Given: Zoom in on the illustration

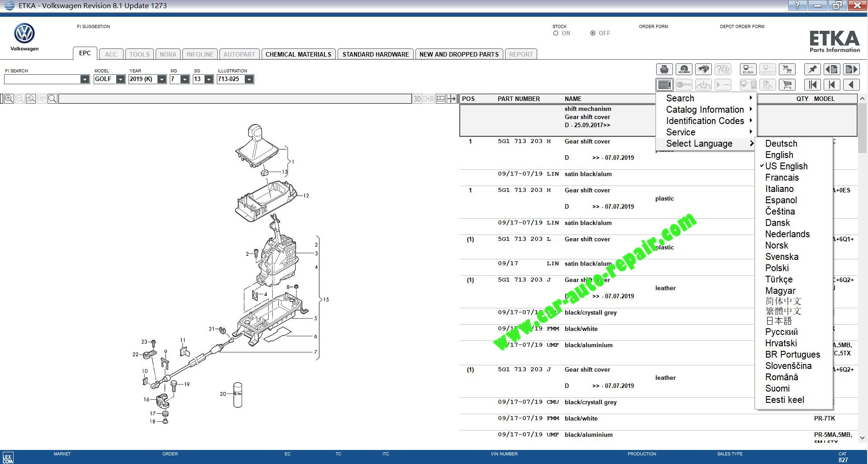Looking at the screenshot, I should tap(9, 99).
